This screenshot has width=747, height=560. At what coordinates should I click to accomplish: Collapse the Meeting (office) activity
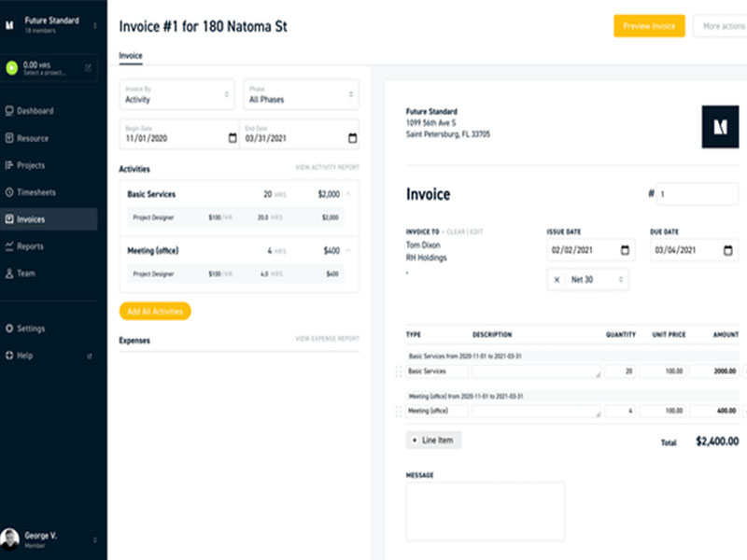pyautogui.click(x=348, y=250)
